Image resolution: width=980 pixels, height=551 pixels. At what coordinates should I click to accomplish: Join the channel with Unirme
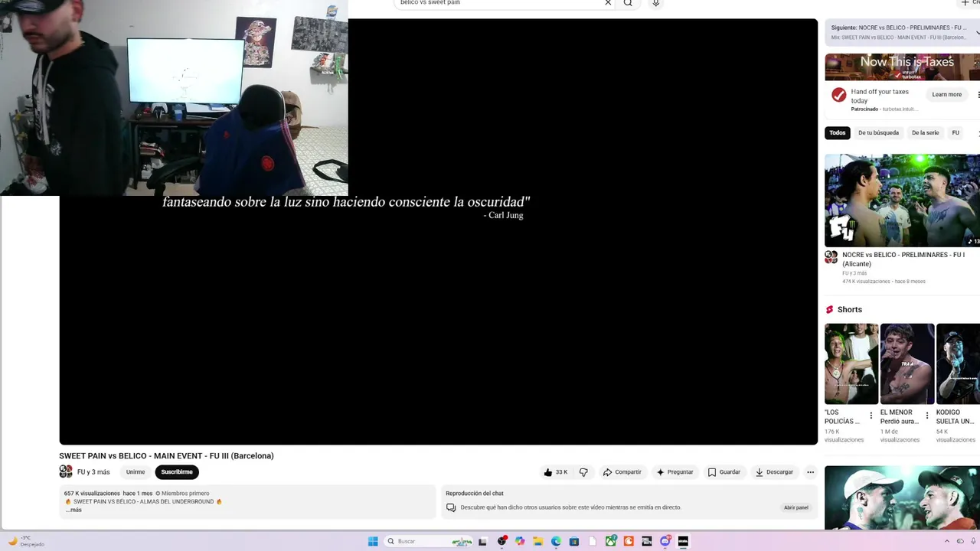click(136, 472)
